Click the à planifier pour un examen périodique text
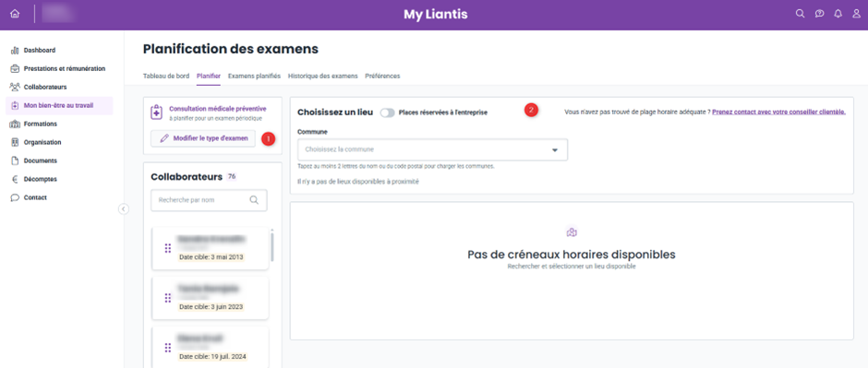The image size is (868, 368). [215, 118]
